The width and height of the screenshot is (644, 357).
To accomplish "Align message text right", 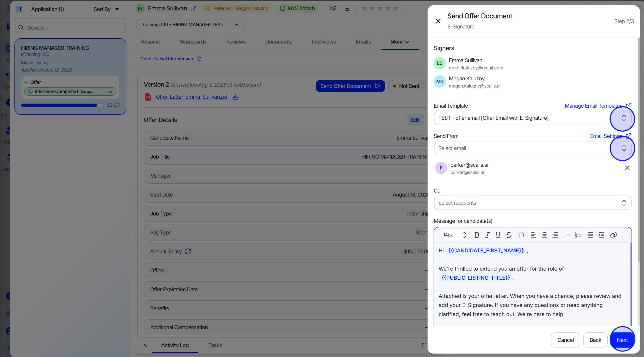I will [x=555, y=235].
